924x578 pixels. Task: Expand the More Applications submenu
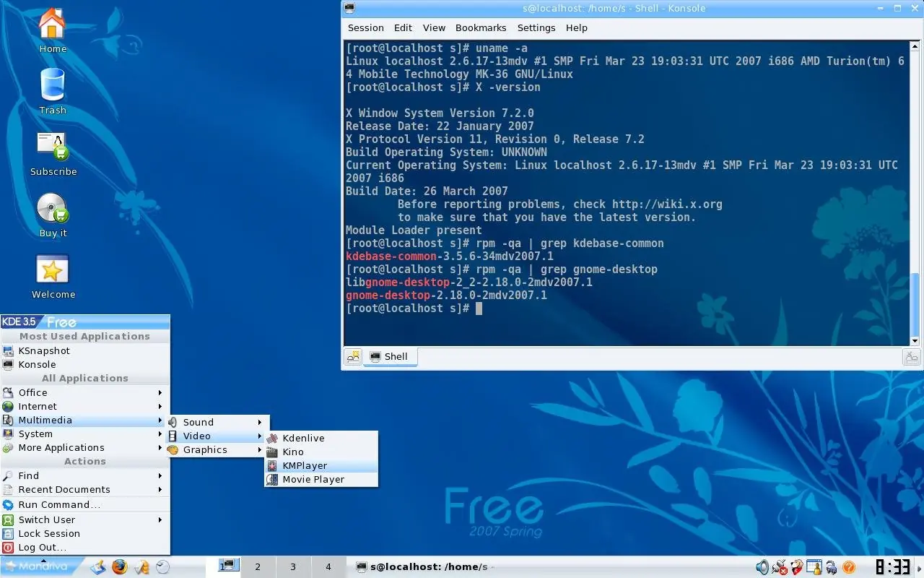[x=85, y=447]
